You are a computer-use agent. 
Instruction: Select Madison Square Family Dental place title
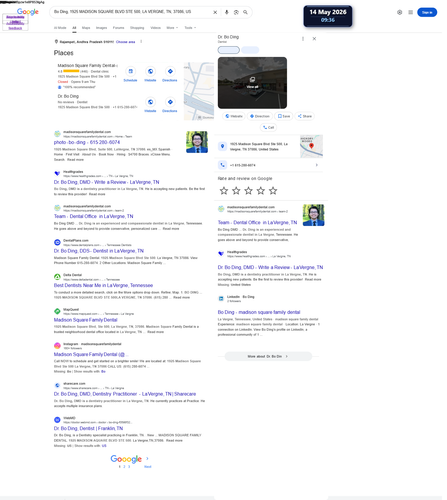[88, 65]
